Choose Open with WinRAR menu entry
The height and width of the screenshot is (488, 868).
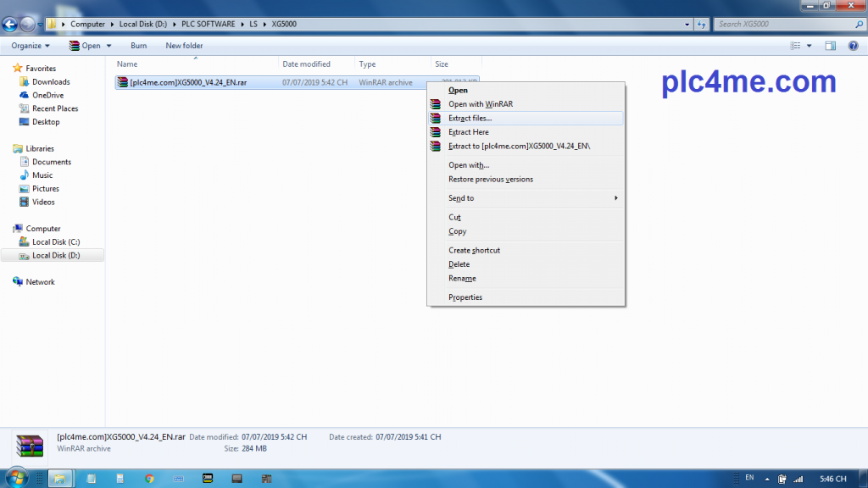pos(480,104)
